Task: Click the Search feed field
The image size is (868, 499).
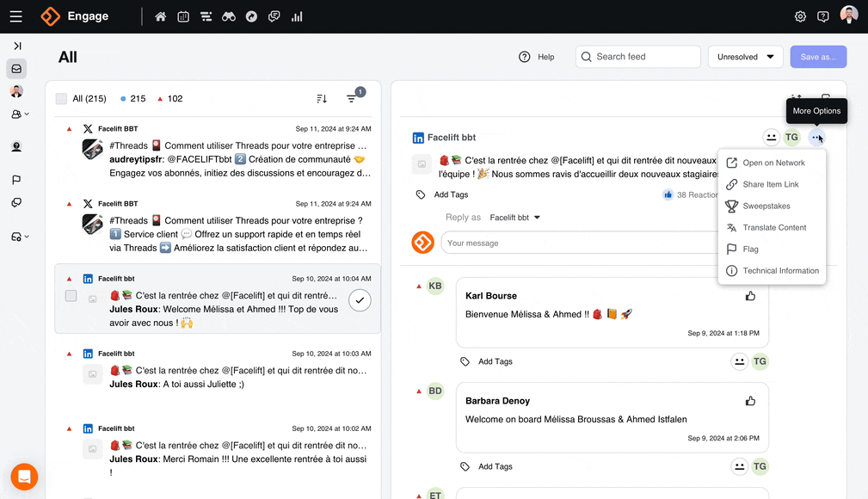Action: tap(638, 57)
